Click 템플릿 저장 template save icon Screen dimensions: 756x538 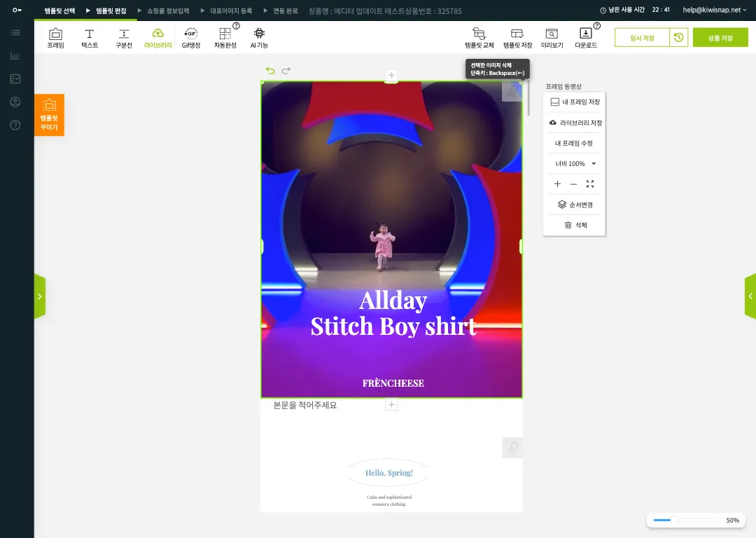pyautogui.click(x=517, y=38)
